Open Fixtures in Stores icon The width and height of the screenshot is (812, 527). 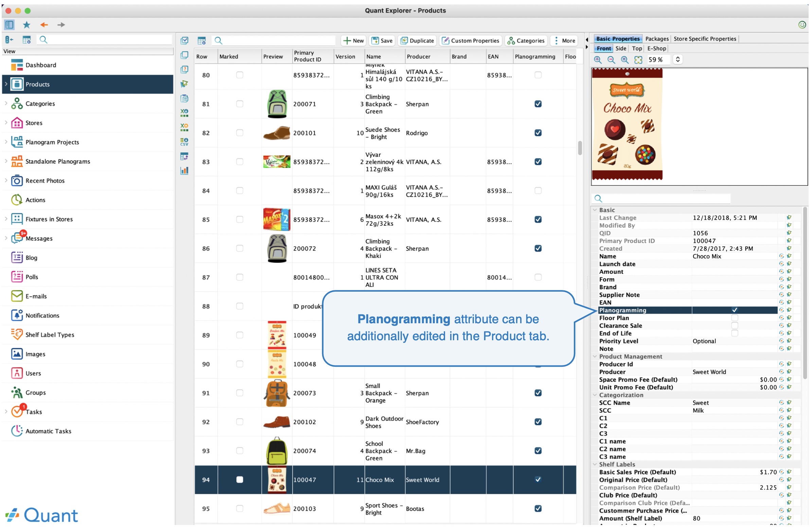pos(17,219)
